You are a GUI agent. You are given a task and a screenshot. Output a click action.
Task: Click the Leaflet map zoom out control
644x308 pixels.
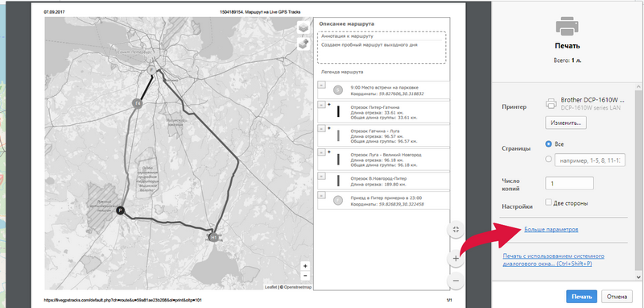coord(305,276)
